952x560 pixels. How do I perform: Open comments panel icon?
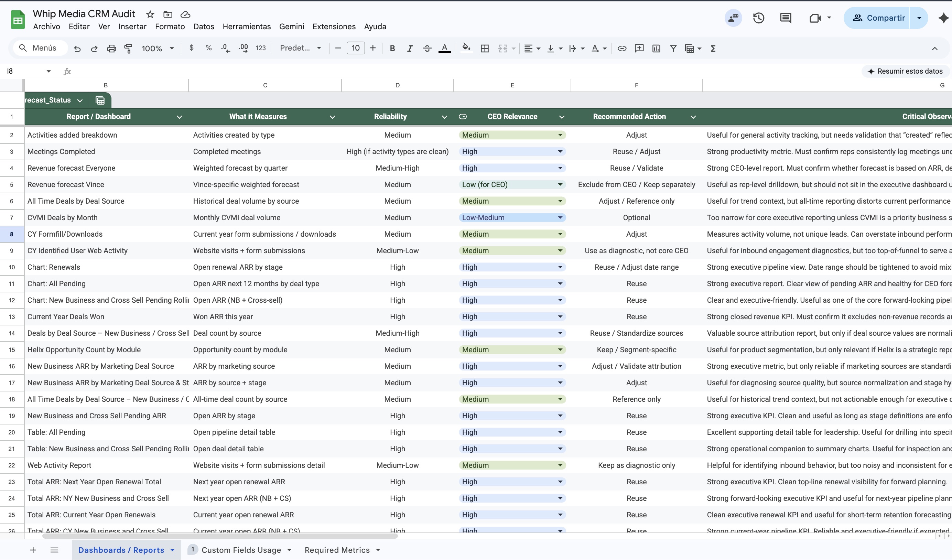pos(786,18)
